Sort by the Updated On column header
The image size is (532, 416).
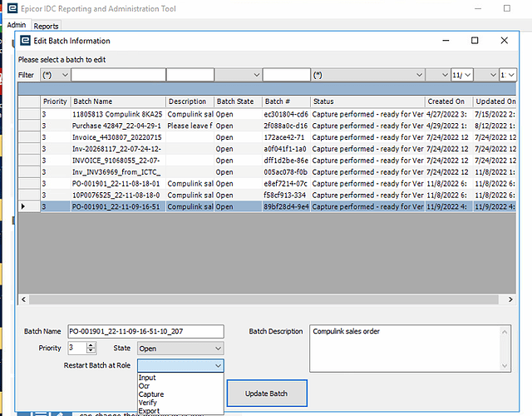[495, 102]
